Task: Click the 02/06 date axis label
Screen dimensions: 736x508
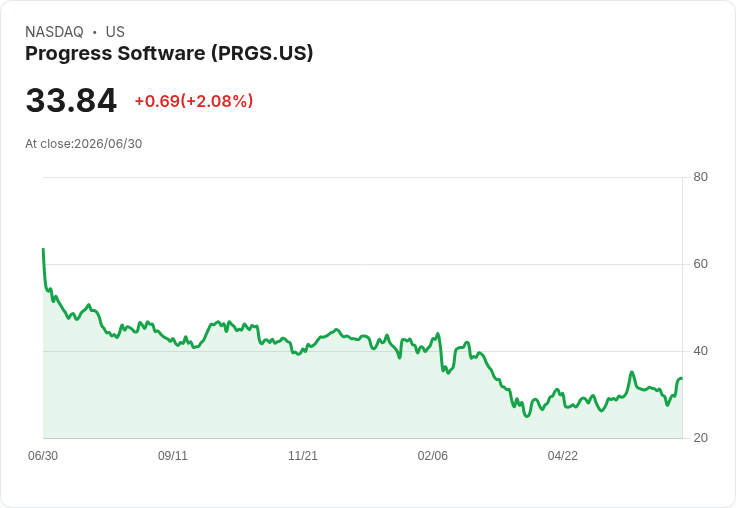Action: [433, 456]
